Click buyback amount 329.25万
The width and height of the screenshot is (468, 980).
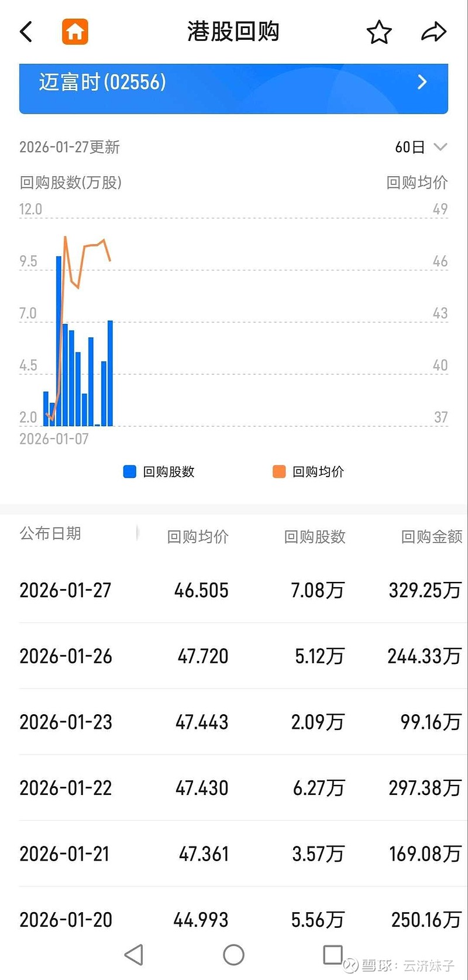coord(425,590)
